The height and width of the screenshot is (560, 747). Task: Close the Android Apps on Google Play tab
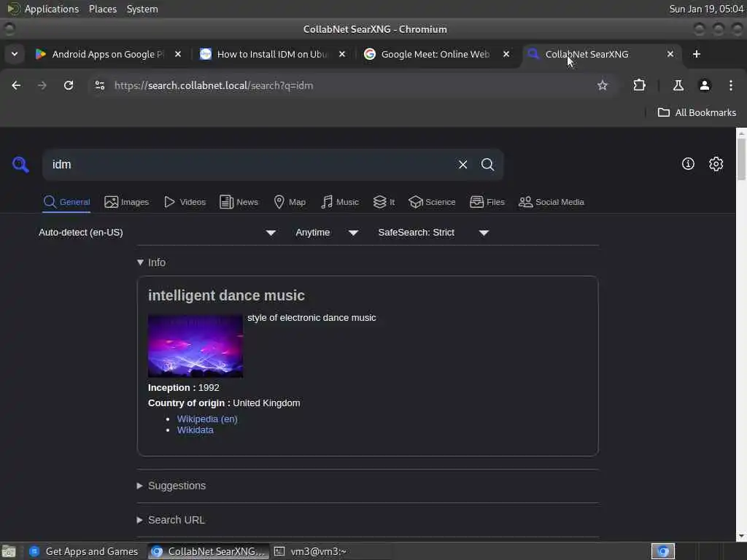[178, 54]
